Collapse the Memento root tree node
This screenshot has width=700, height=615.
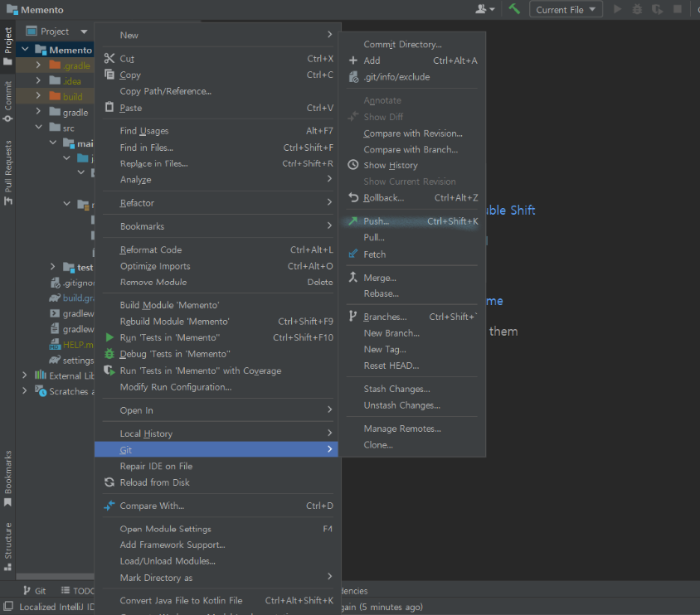click(x=25, y=50)
